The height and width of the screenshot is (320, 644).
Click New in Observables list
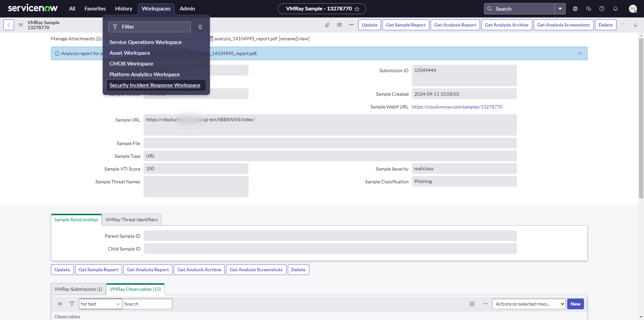click(x=576, y=304)
